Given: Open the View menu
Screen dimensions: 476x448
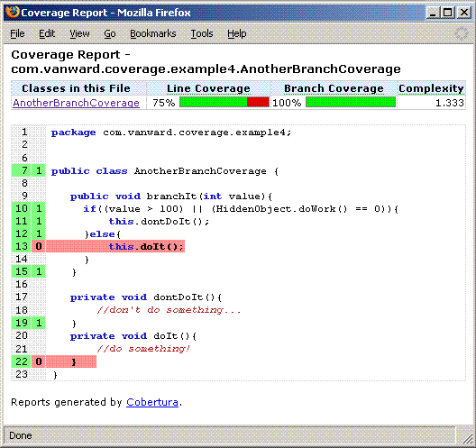Looking at the screenshot, I should 79,33.
